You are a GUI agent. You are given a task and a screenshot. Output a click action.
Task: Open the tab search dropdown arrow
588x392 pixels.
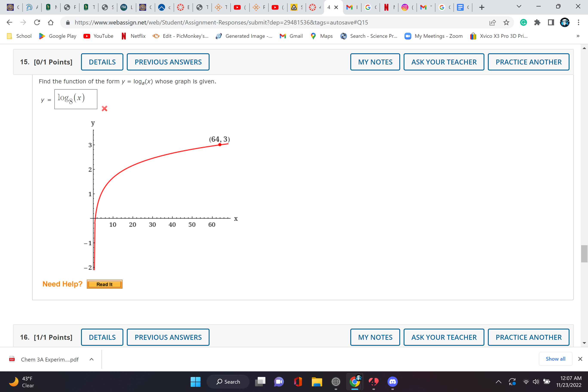519,7
